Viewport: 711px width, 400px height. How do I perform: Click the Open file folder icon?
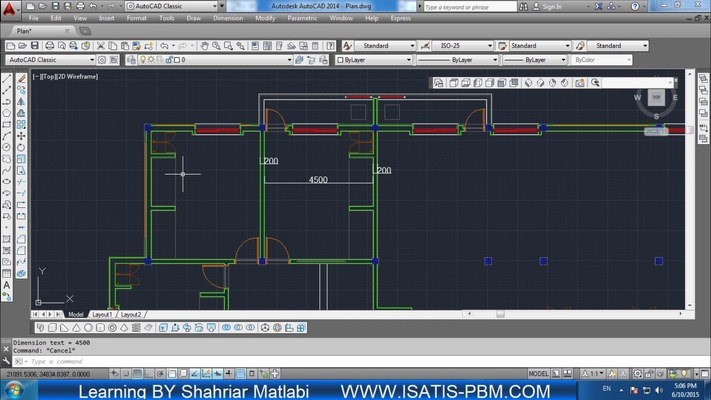coord(23,46)
